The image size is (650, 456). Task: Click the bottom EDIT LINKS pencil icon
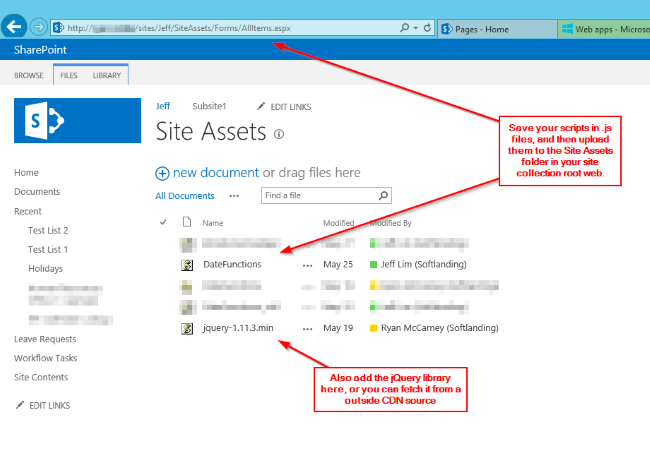coord(19,405)
